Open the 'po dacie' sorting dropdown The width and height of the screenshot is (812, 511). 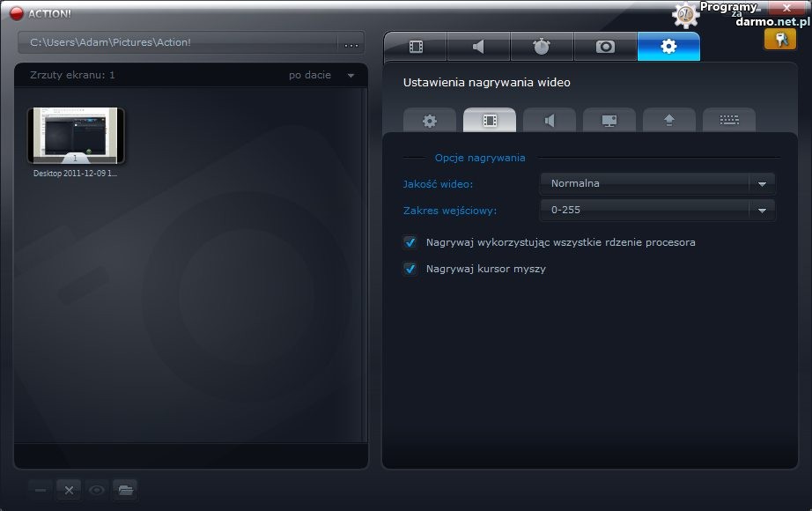point(321,76)
